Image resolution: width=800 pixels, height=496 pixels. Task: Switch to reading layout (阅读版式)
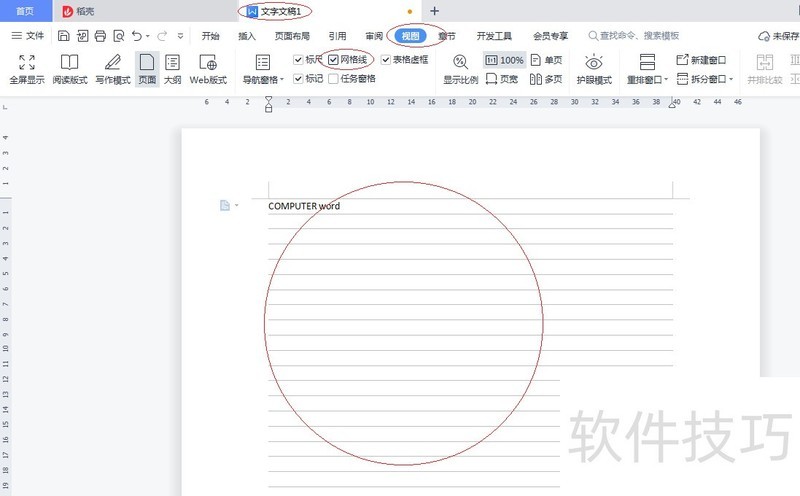pyautogui.click(x=69, y=68)
